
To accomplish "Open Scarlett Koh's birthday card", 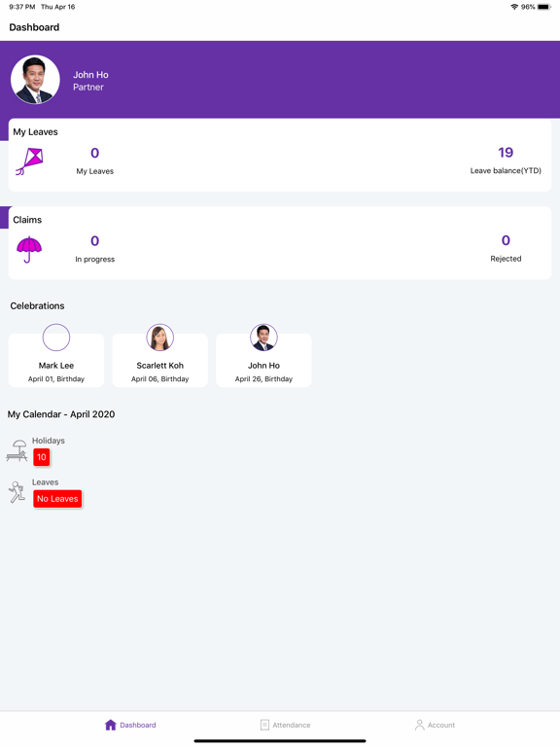I will [x=160, y=360].
